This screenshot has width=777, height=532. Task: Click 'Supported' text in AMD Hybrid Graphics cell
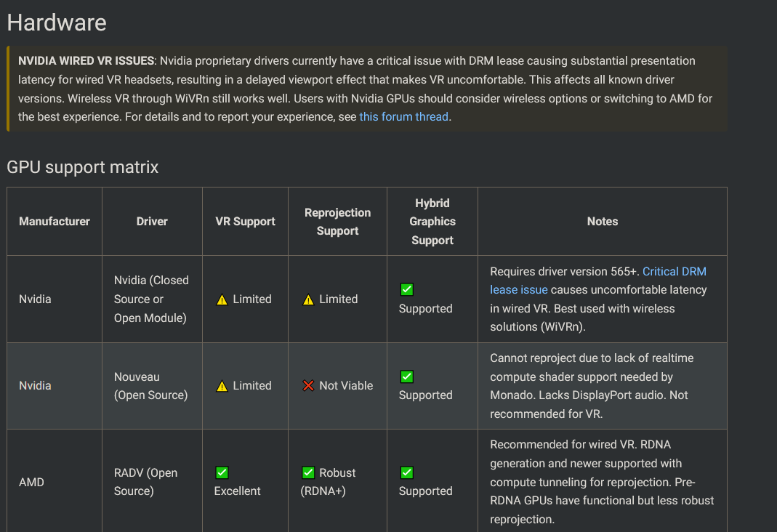pyautogui.click(x=426, y=491)
